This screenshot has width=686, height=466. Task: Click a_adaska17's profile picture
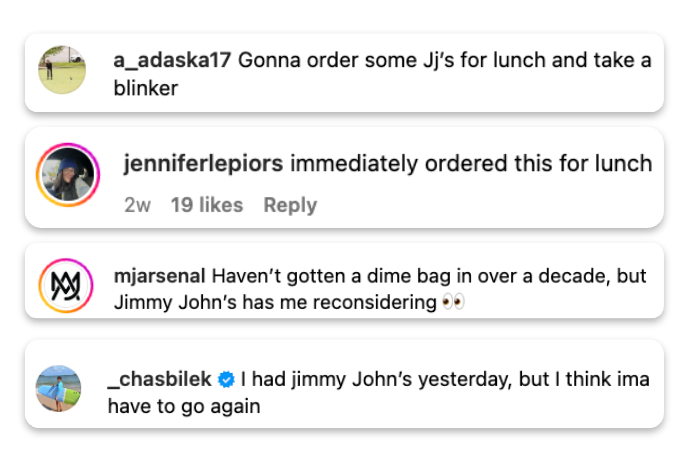(60, 69)
